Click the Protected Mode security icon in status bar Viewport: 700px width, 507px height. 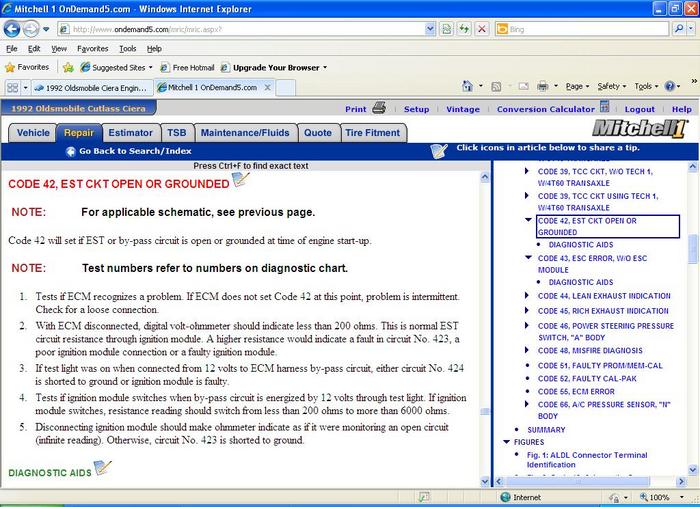[x=615, y=497]
